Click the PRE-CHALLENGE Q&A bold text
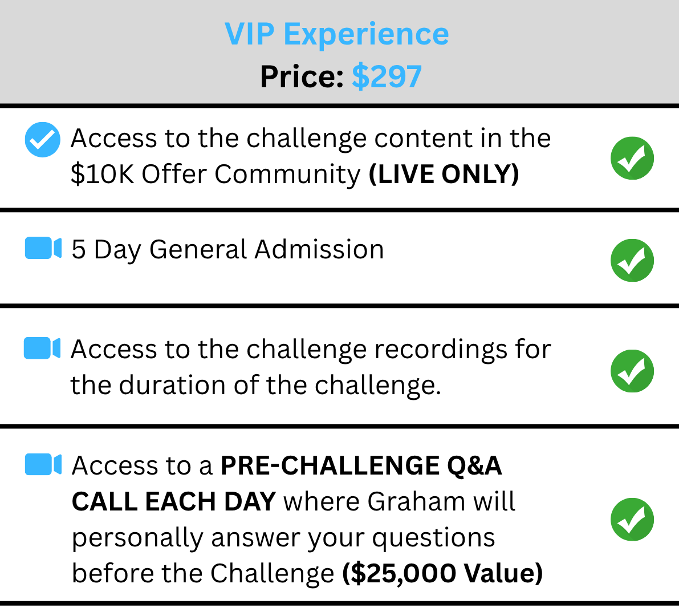 point(361,465)
